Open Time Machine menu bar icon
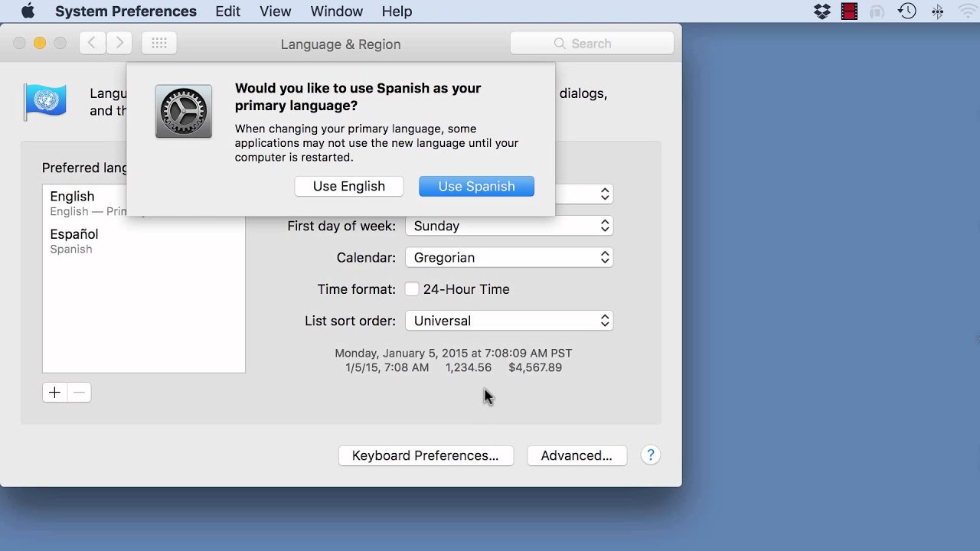This screenshot has width=980, height=551. pos(907,11)
